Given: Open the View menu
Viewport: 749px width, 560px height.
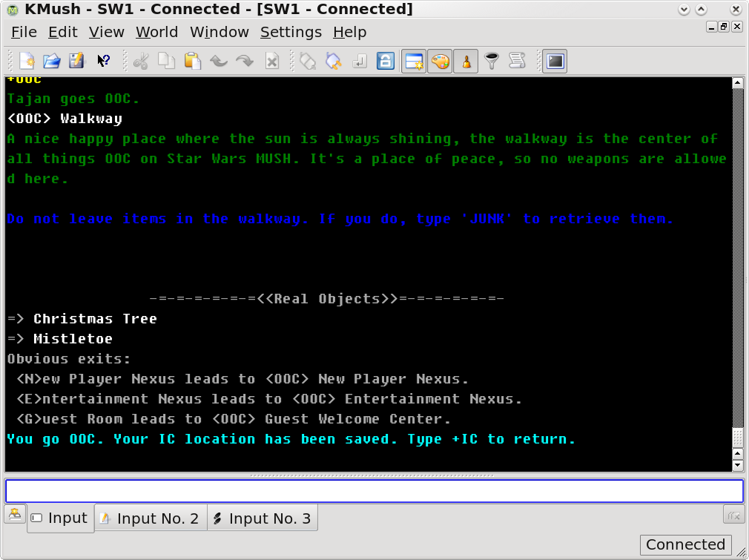Looking at the screenshot, I should pyautogui.click(x=107, y=32).
